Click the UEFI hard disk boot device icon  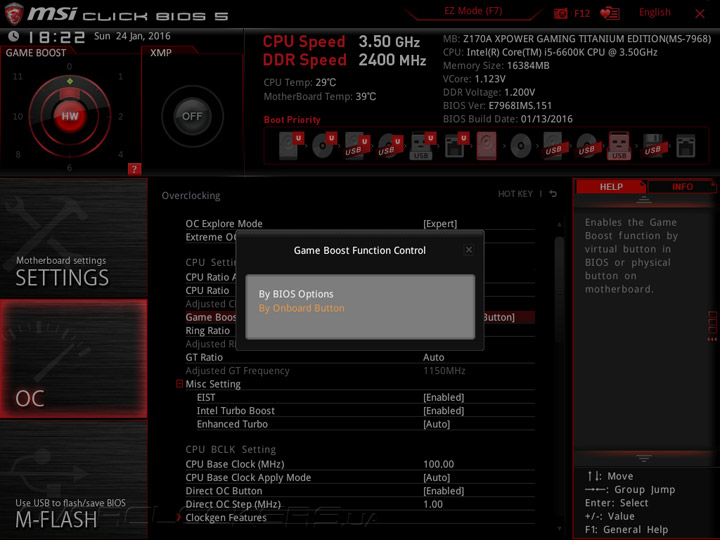(291, 146)
